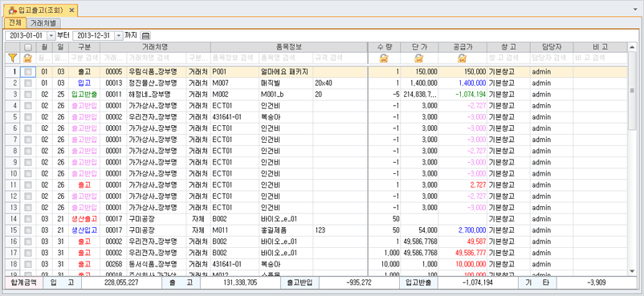Click row number 17 header
644x296 pixels.
[x=14, y=252]
